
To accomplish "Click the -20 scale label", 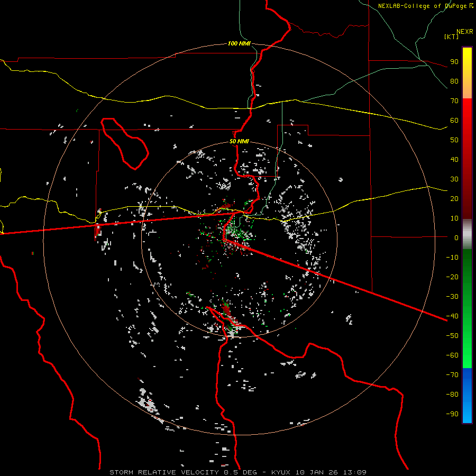I will pyautogui.click(x=452, y=277).
